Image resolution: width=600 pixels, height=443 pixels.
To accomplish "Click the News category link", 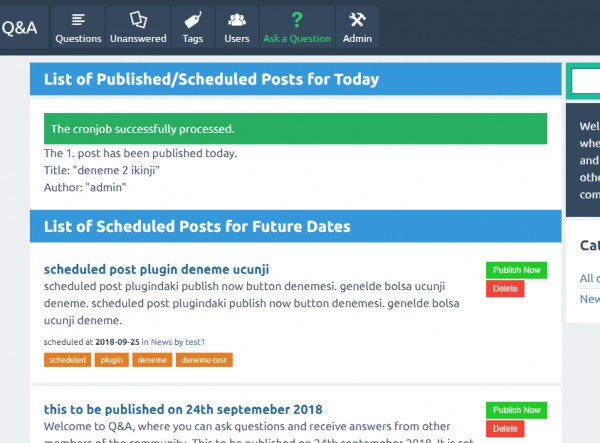I will coord(160,342).
